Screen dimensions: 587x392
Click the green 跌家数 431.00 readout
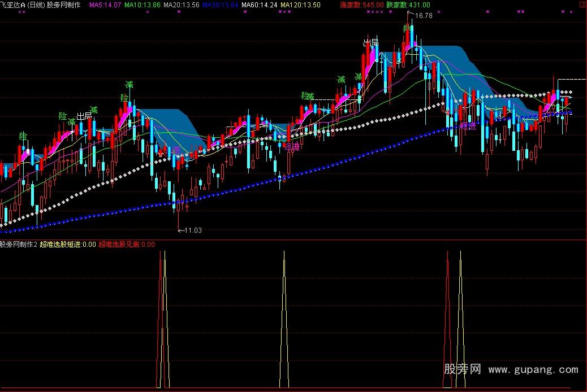408,5
